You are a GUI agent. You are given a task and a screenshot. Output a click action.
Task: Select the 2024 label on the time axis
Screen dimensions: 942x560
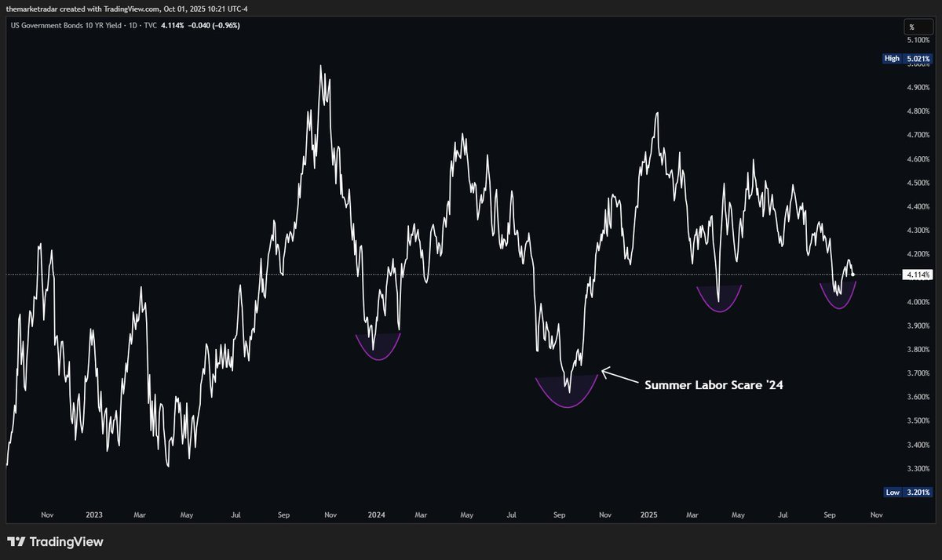pos(377,515)
